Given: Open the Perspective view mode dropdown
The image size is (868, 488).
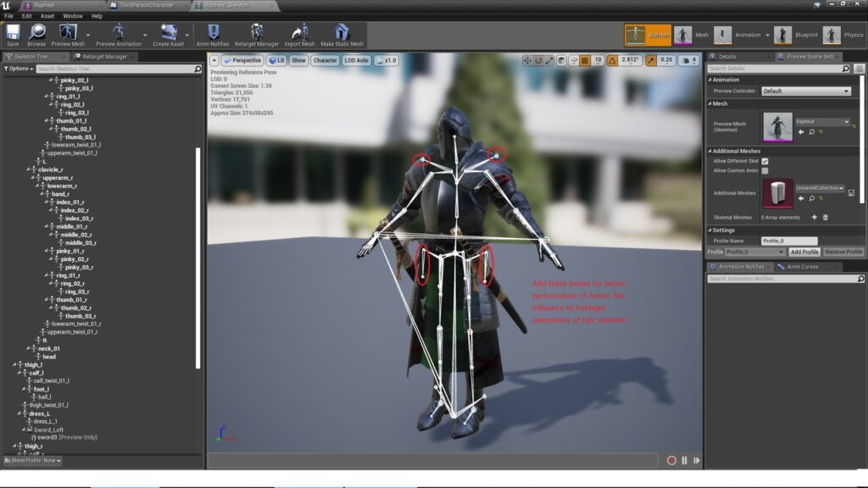Looking at the screenshot, I should click(242, 61).
